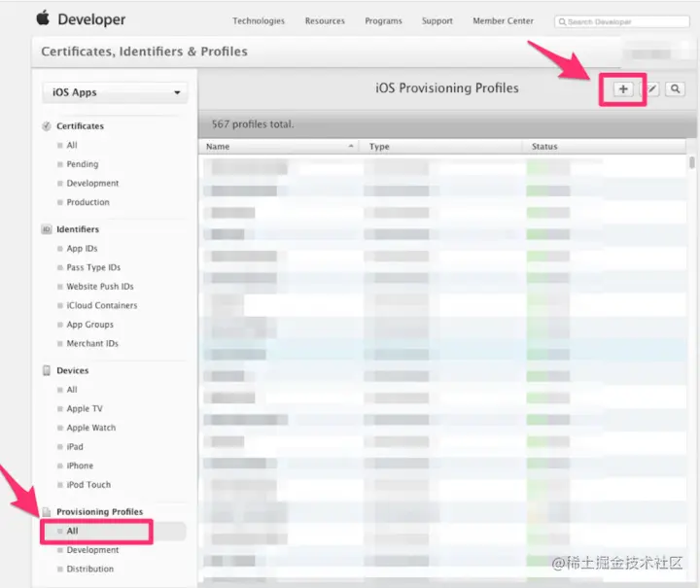This screenshot has height=588, width=700.
Task: Click the edit pencil icon button
Action: (651, 89)
